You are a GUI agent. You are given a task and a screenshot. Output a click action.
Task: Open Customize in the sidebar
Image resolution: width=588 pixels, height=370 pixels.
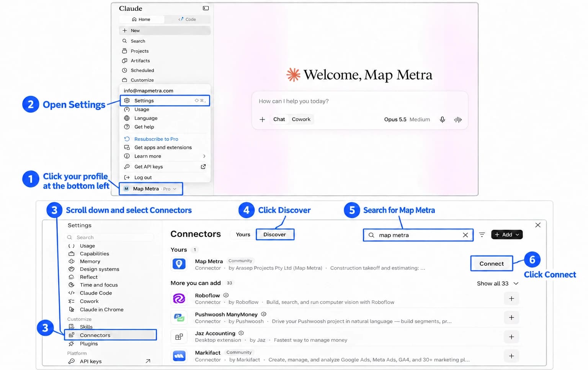pos(165,80)
